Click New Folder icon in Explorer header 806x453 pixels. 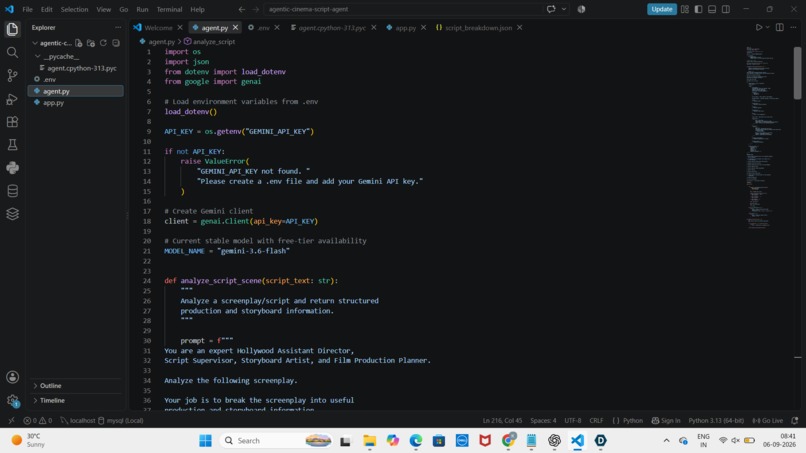click(x=91, y=43)
